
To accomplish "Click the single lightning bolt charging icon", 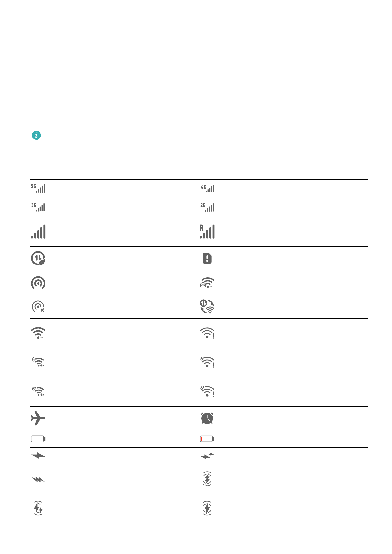I will pos(38,456).
